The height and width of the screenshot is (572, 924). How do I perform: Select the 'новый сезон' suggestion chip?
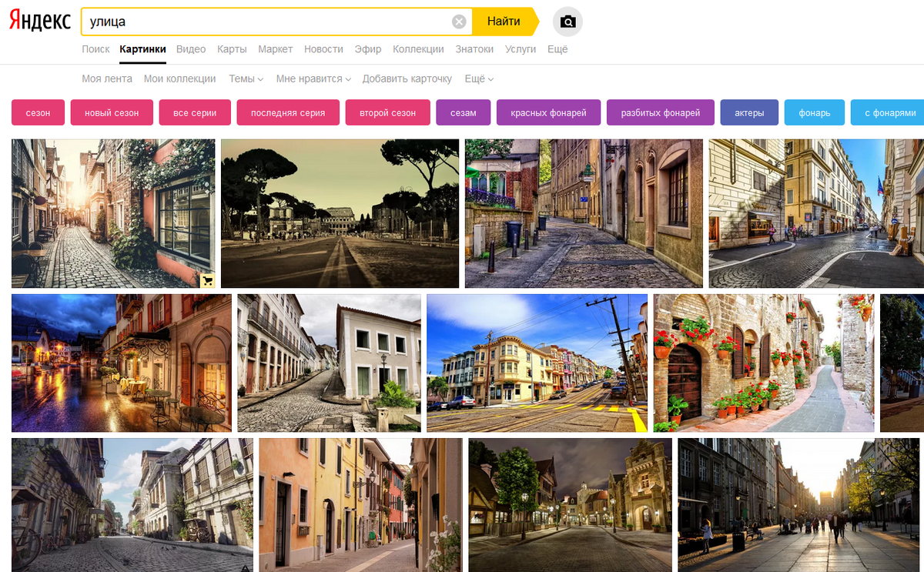tap(112, 112)
